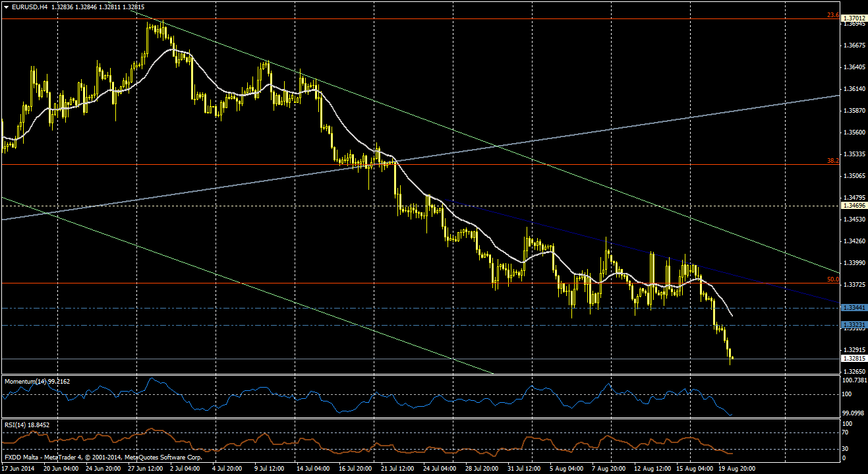Image resolution: width=868 pixels, height=474 pixels.
Task: Click the 31 Jul 12:00 time label
Action: point(525,468)
